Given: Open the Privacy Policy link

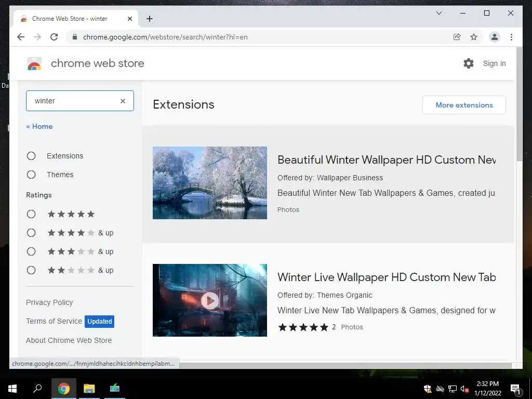Looking at the screenshot, I should tap(49, 302).
